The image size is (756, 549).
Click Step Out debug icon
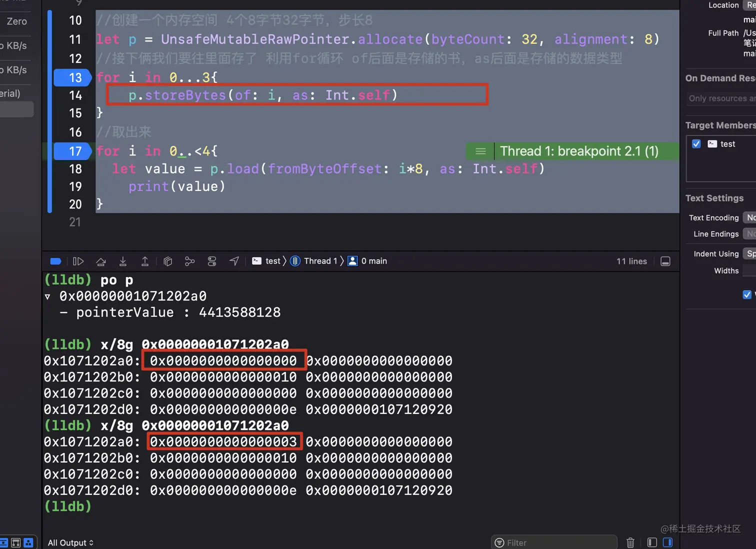[145, 261]
